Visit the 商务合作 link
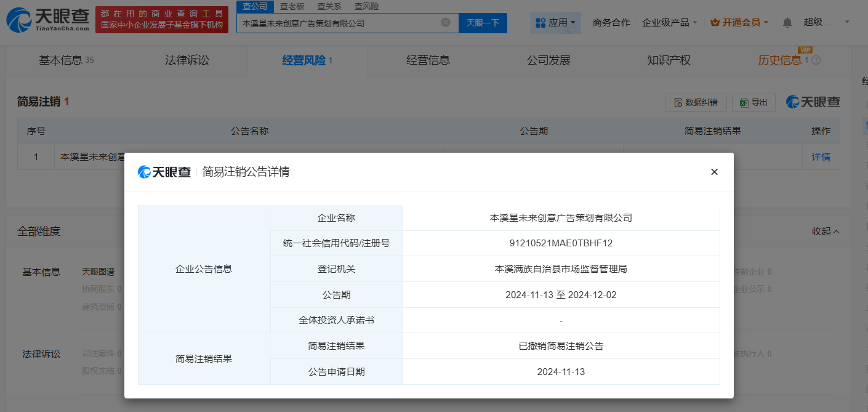The height and width of the screenshot is (412, 868). click(x=611, y=21)
